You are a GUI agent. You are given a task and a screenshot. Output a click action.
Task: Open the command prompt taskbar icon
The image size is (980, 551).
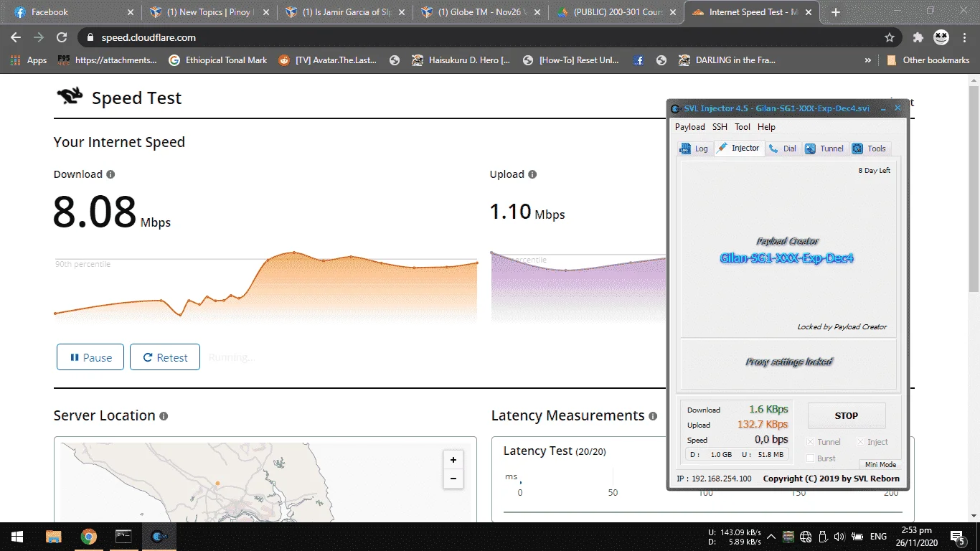coord(124,537)
